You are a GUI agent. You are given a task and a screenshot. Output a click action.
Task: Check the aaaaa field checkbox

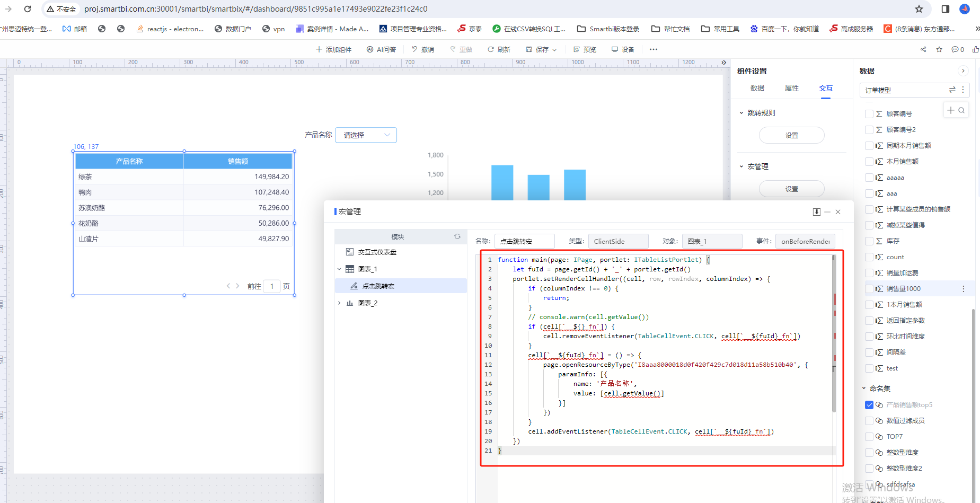click(x=869, y=178)
